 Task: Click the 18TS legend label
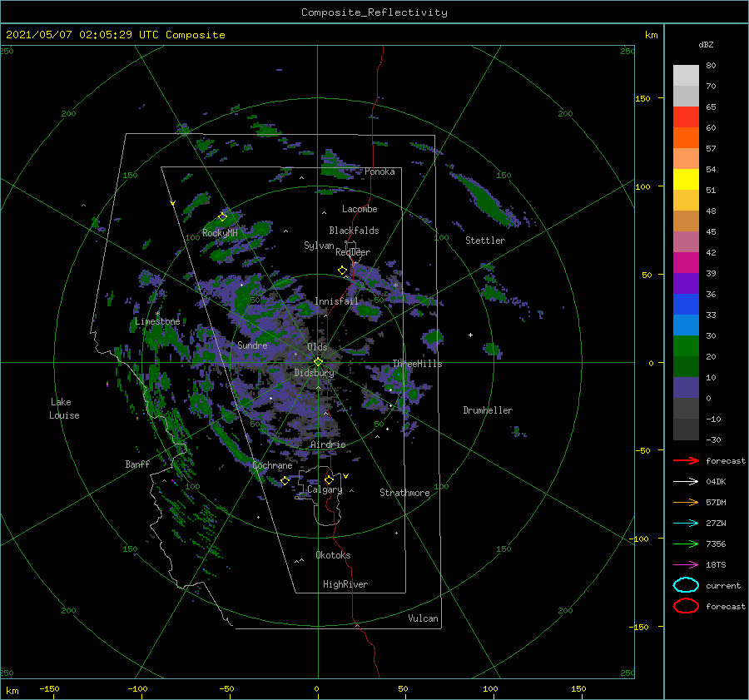[x=716, y=565]
